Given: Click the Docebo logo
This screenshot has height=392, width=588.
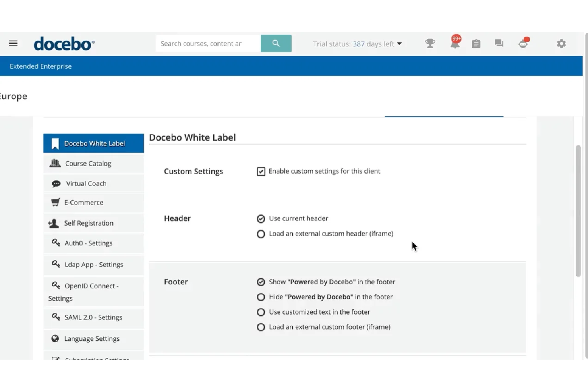Looking at the screenshot, I should 64,44.
